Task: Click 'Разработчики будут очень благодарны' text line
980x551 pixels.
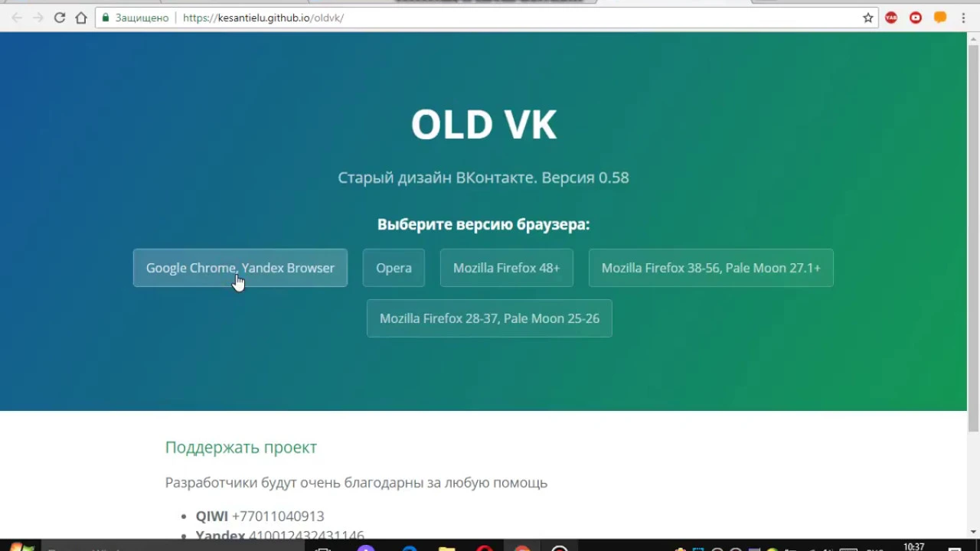Action: pos(356,483)
